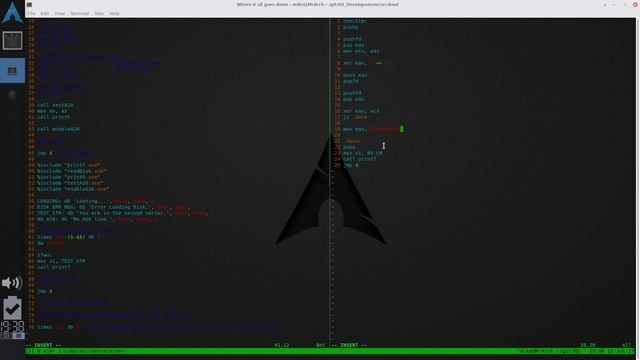The height and width of the screenshot is (360, 640).
Task: Click the dim round icon below the terminal task
Action: coord(12,95)
